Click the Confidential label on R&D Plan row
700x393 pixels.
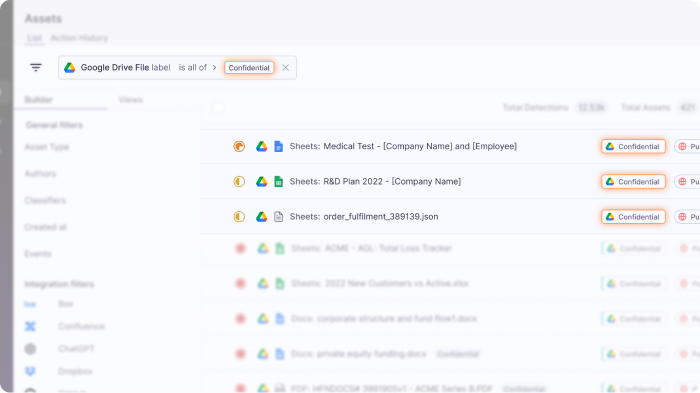point(633,182)
